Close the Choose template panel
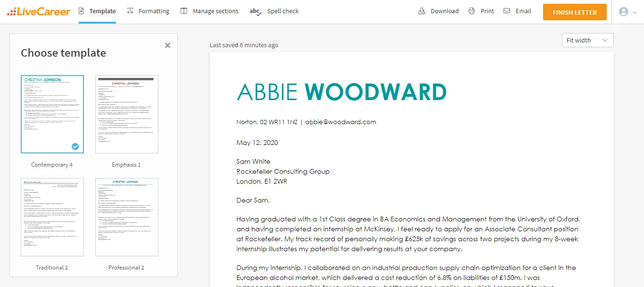The height and width of the screenshot is (287, 644). (167, 45)
